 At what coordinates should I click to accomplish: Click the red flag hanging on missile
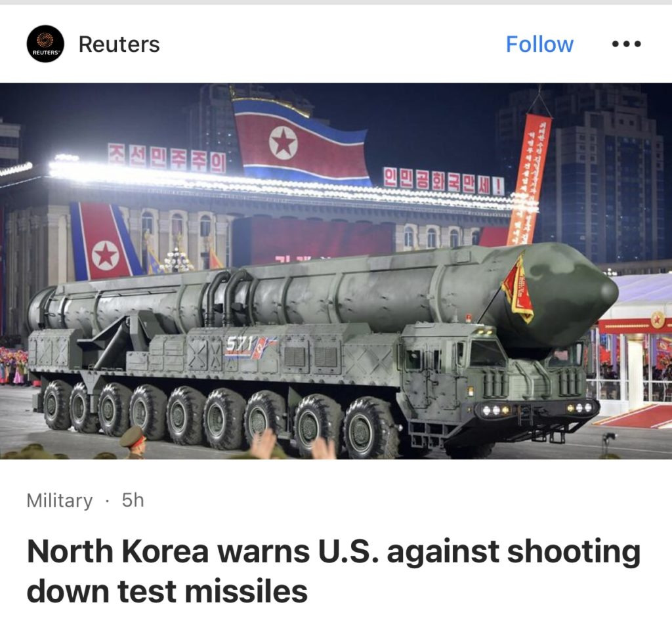(x=519, y=287)
